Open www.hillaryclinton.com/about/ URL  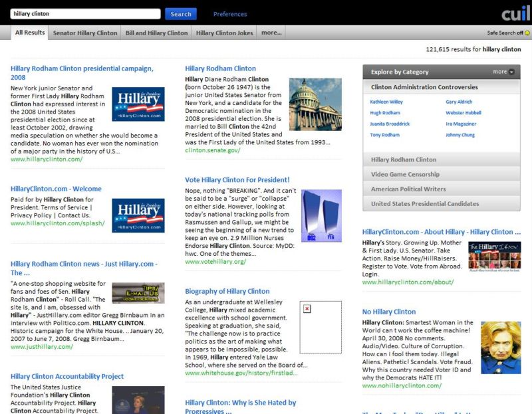[x=408, y=282]
